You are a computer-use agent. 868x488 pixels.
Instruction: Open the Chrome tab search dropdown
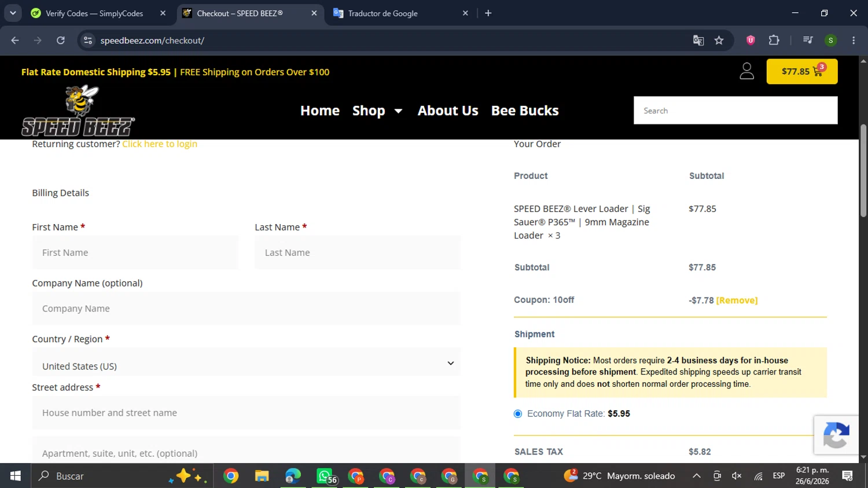(x=13, y=13)
